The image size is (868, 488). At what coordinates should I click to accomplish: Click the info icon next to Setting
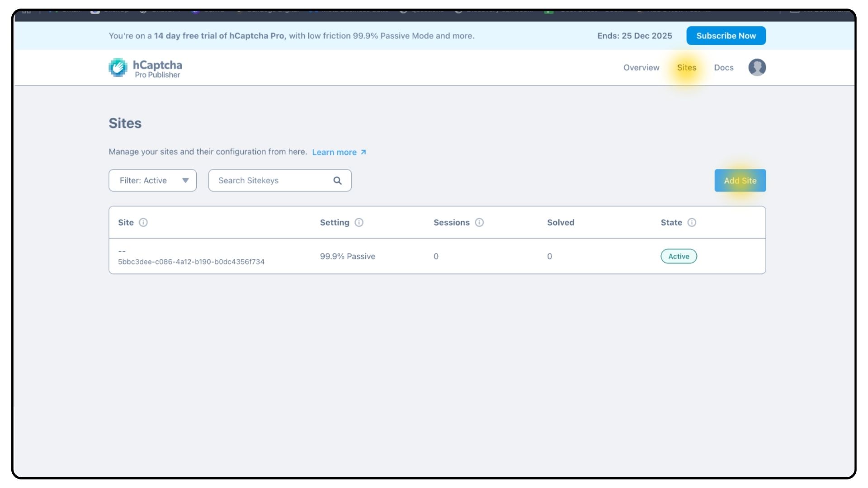tap(359, 222)
